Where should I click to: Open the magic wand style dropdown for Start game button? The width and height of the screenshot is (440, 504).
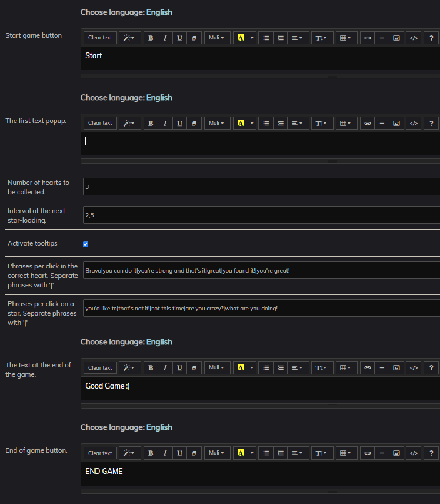click(130, 38)
